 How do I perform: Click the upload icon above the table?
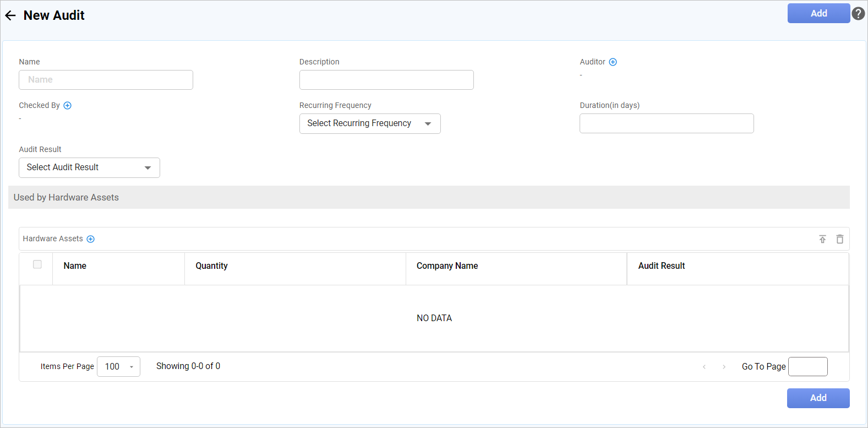822,239
